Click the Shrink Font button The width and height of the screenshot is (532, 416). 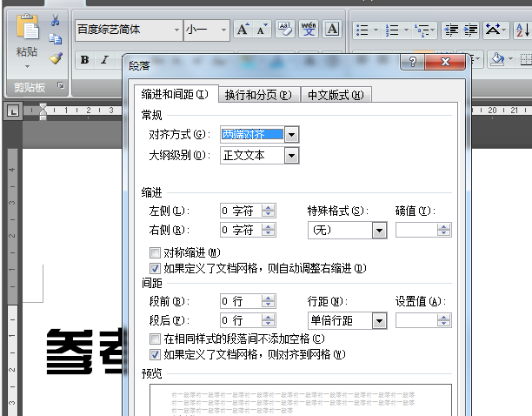tap(262, 30)
